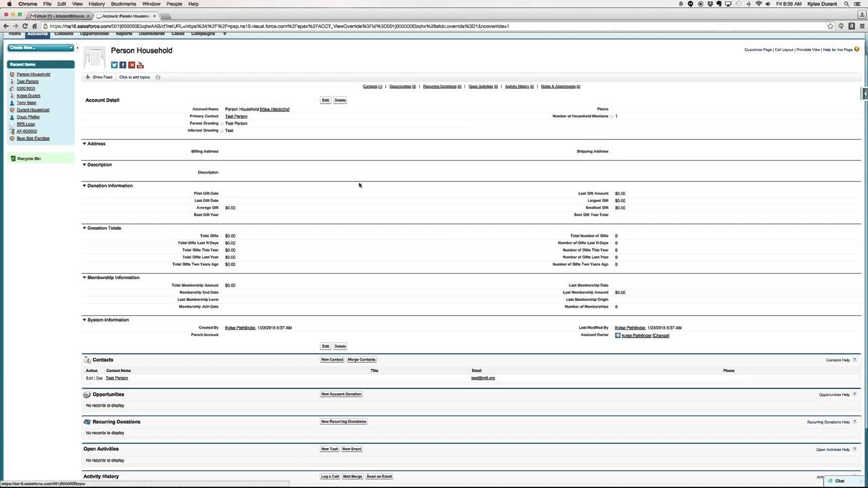Open the orange Help for this Page icon
The image size is (868, 488).
tap(857, 49)
